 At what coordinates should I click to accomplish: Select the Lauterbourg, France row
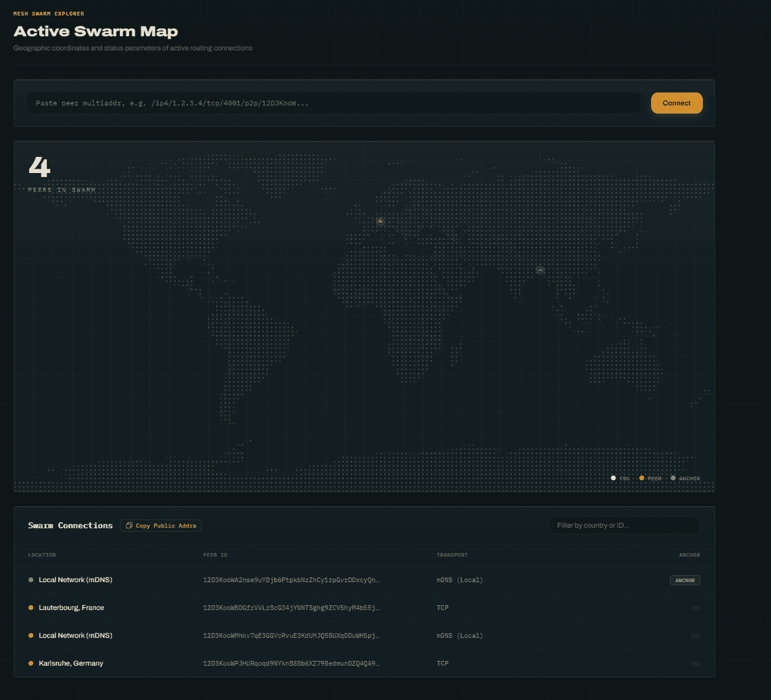[364, 607]
